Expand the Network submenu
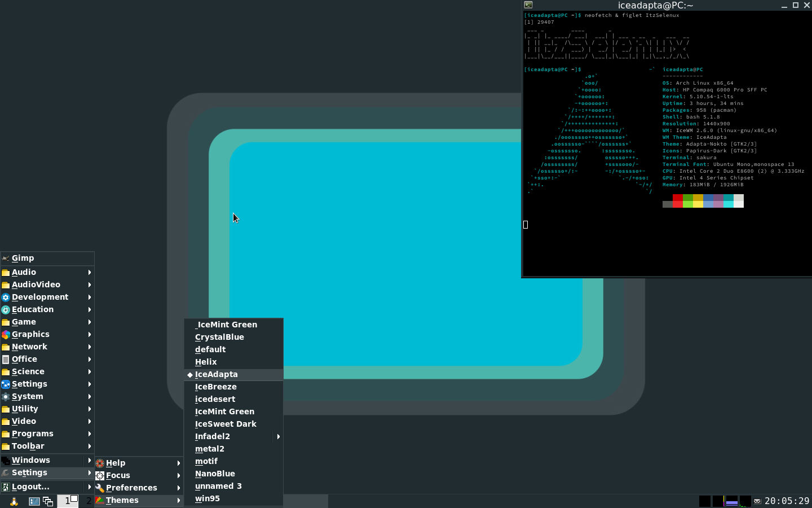Viewport: 812px width, 508px height. pyautogui.click(x=47, y=347)
